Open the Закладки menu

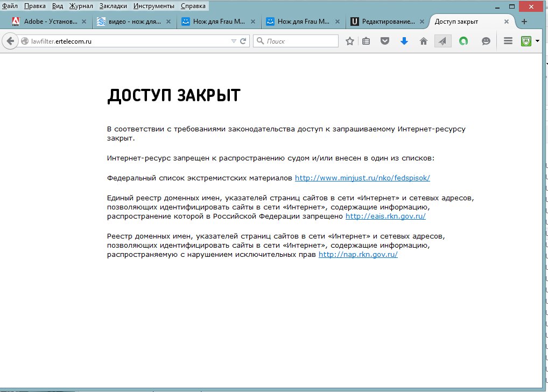click(x=113, y=6)
